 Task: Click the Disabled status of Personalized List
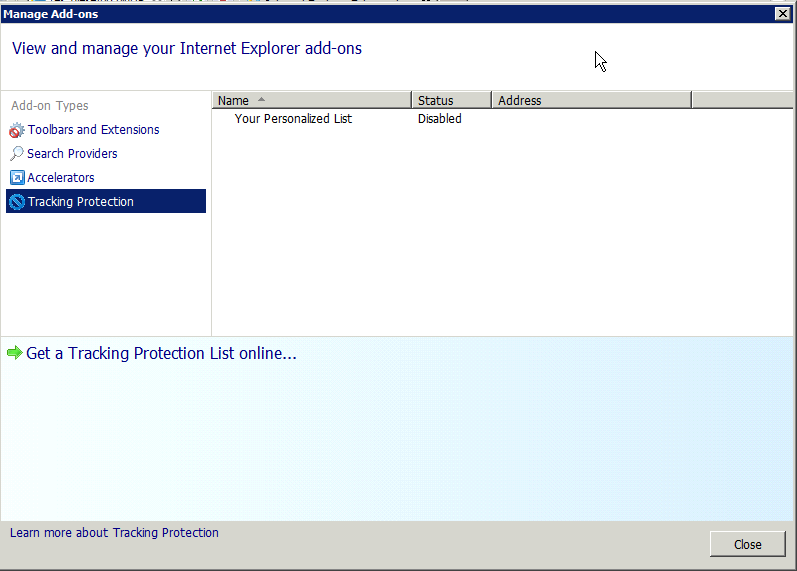[x=439, y=119]
